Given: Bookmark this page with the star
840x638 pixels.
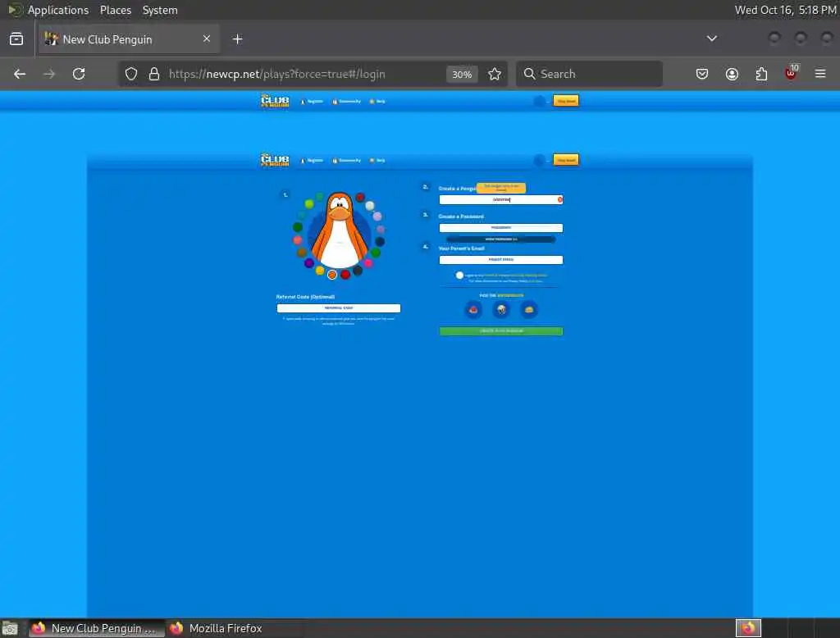Looking at the screenshot, I should tap(495, 74).
